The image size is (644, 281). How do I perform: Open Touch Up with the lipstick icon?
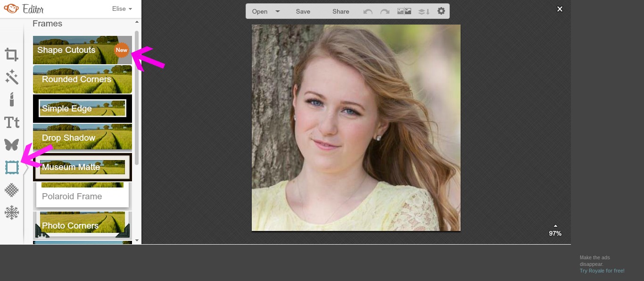tap(11, 99)
